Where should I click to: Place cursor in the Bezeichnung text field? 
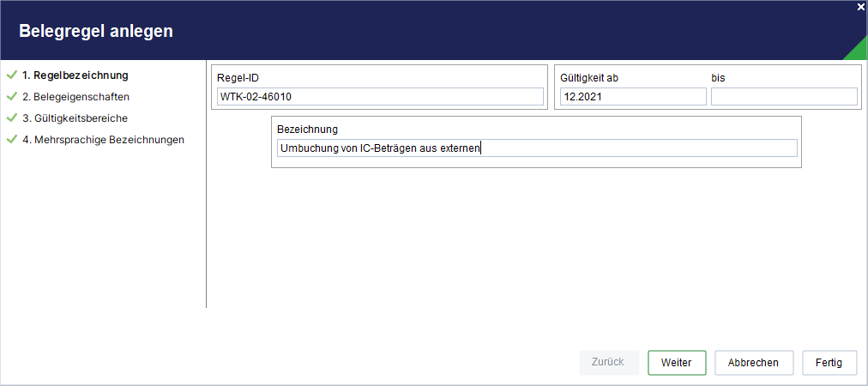537,148
